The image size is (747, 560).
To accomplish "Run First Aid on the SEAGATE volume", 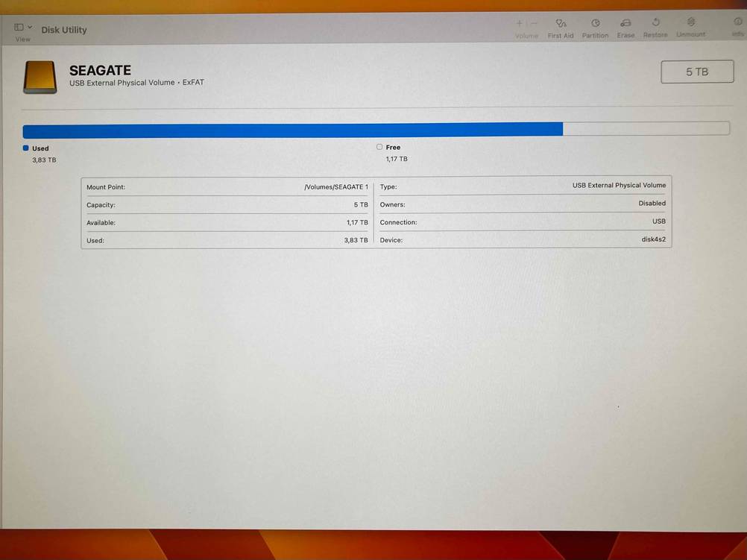I will pos(561,25).
